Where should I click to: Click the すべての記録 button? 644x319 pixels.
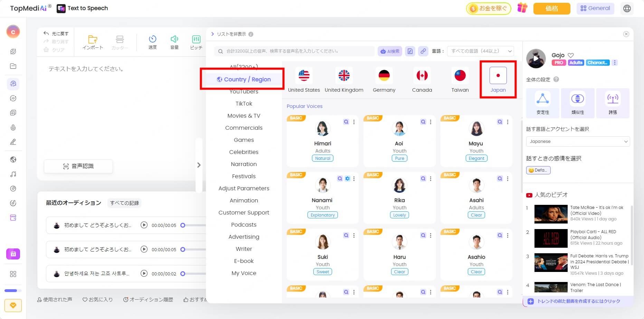(x=124, y=203)
